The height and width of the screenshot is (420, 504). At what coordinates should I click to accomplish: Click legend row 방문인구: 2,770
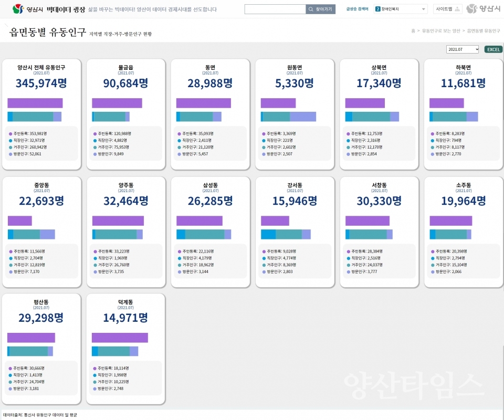pyautogui.click(x=446, y=154)
